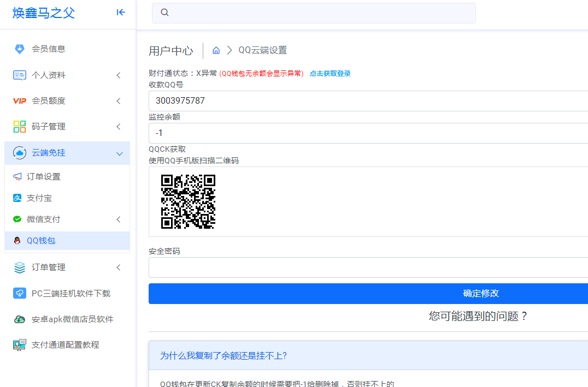Open 支付通道配置教程 menu item
Image resolution: width=588 pixels, height=387 pixels.
point(66,345)
